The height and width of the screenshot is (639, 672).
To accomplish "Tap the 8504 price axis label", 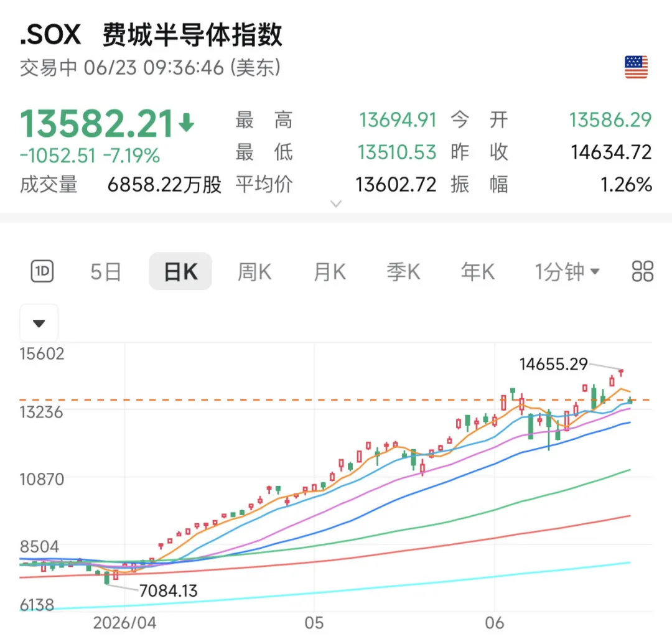I will pyautogui.click(x=39, y=547).
